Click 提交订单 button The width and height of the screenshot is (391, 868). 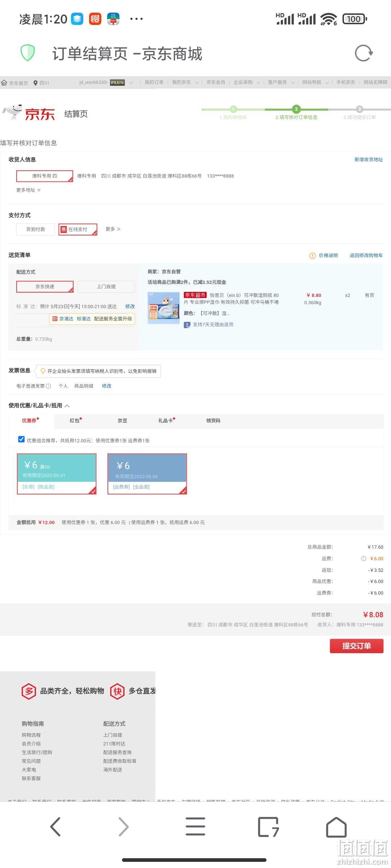(x=357, y=646)
